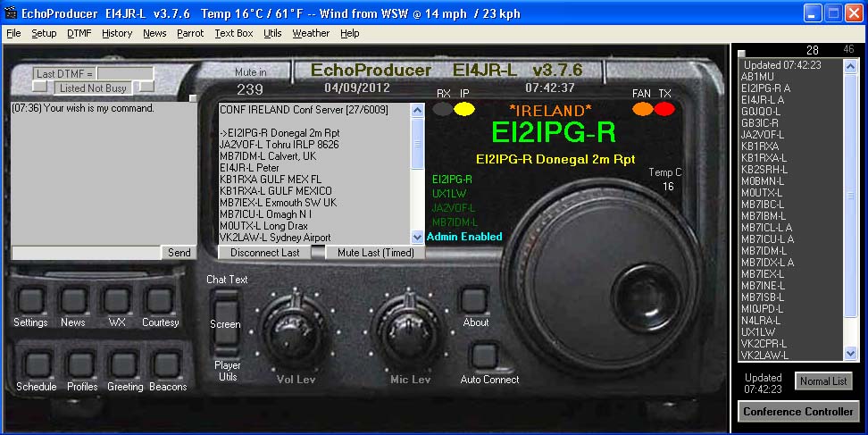Click the Normal List button

823,381
